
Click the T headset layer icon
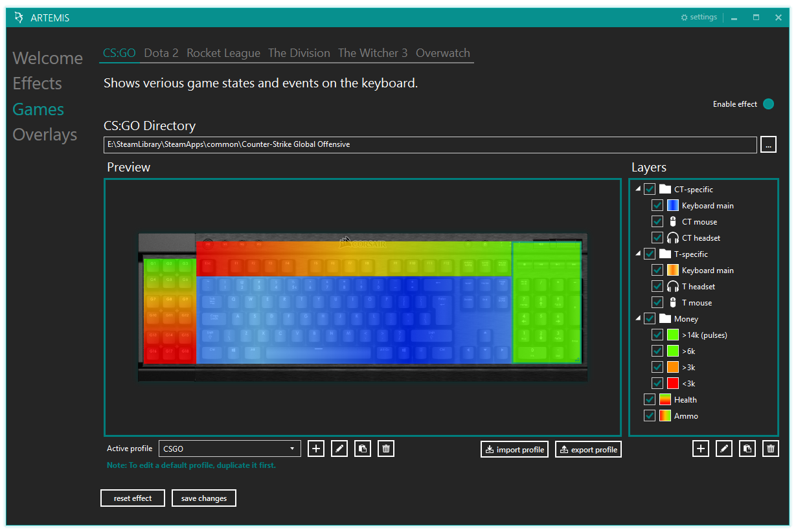pos(673,286)
